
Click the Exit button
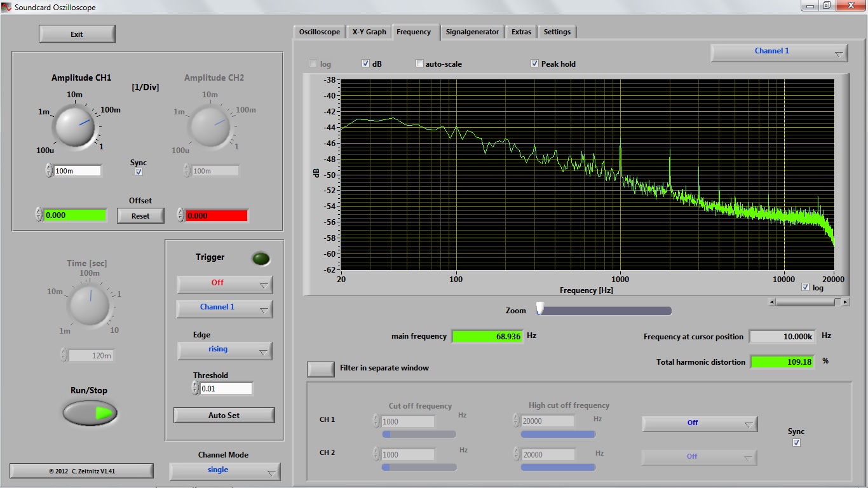pos(77,34)
